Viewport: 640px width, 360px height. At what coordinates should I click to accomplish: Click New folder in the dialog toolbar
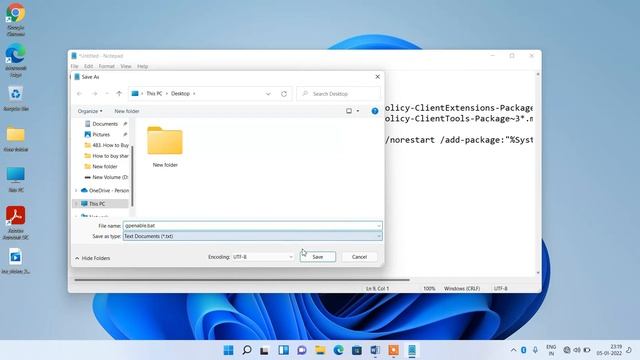coord(127,111)
